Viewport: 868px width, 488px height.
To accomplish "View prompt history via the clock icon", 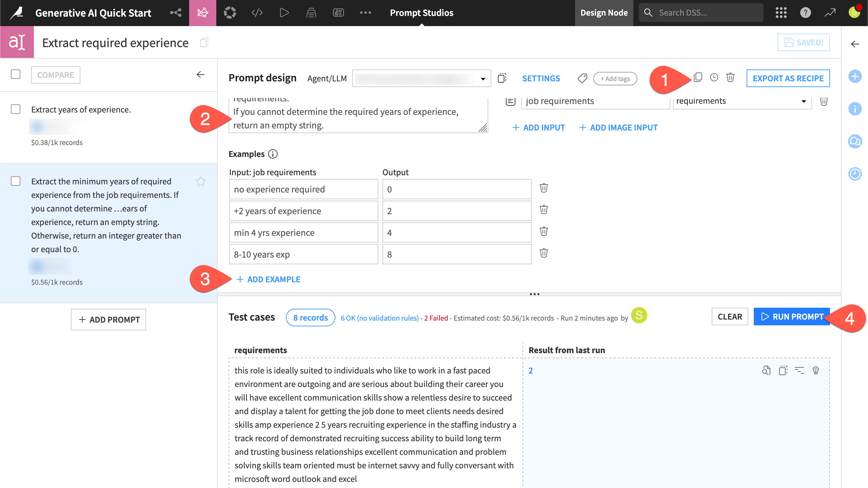I will (x=714, y=78).
